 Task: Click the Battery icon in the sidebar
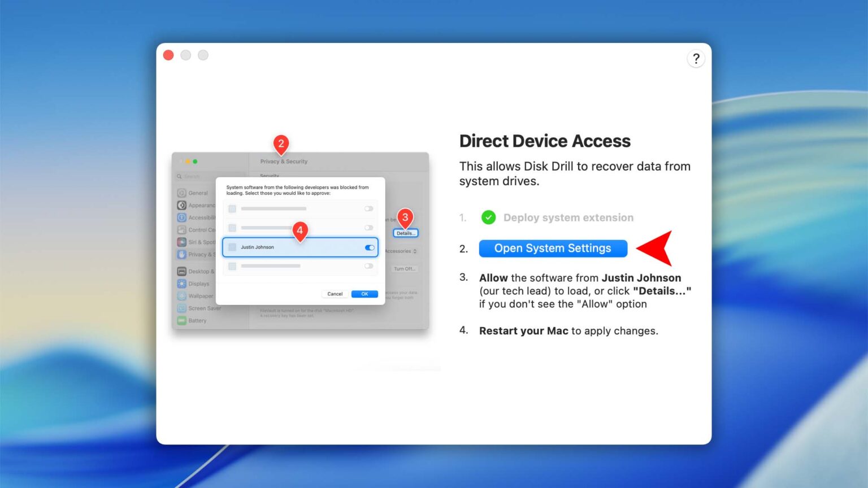point(182,320)
